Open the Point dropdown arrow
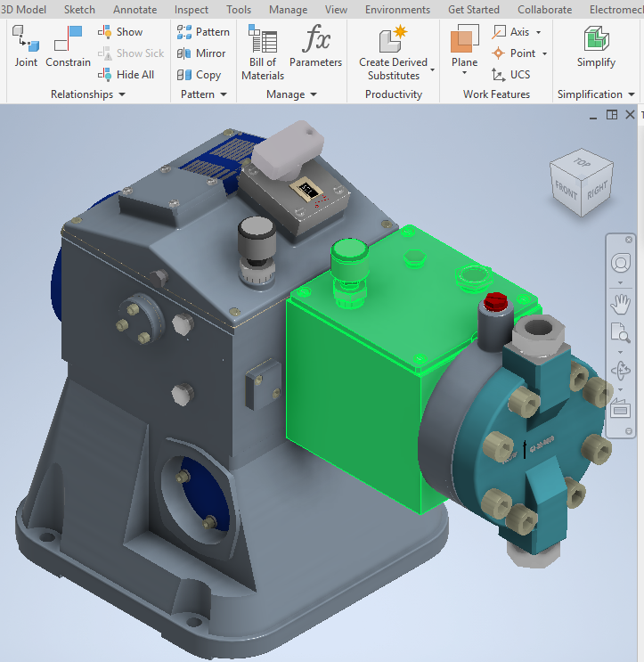The height and width of the screenshot is (662, 644). tap(544, 53)
